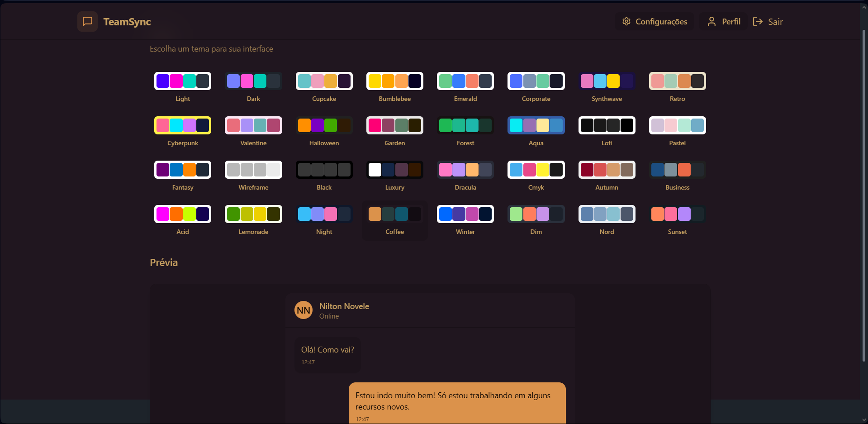Click the TeamSync brand name

pos(127,22)
